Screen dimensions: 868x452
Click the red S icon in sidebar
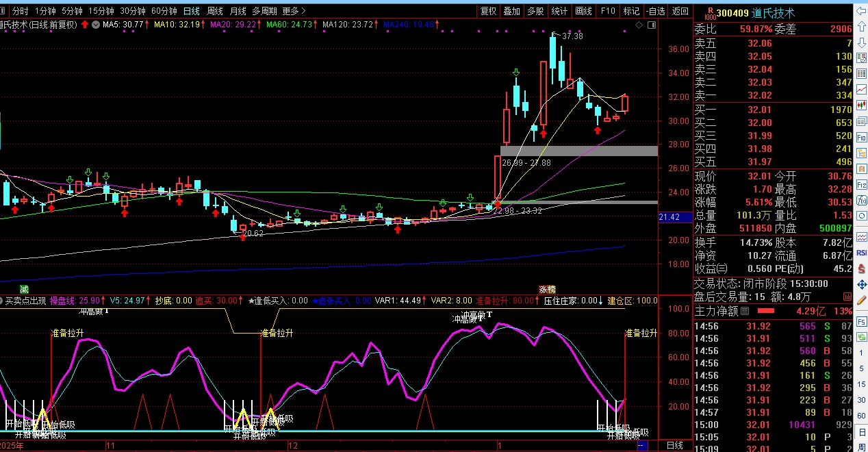coord(861,267)
